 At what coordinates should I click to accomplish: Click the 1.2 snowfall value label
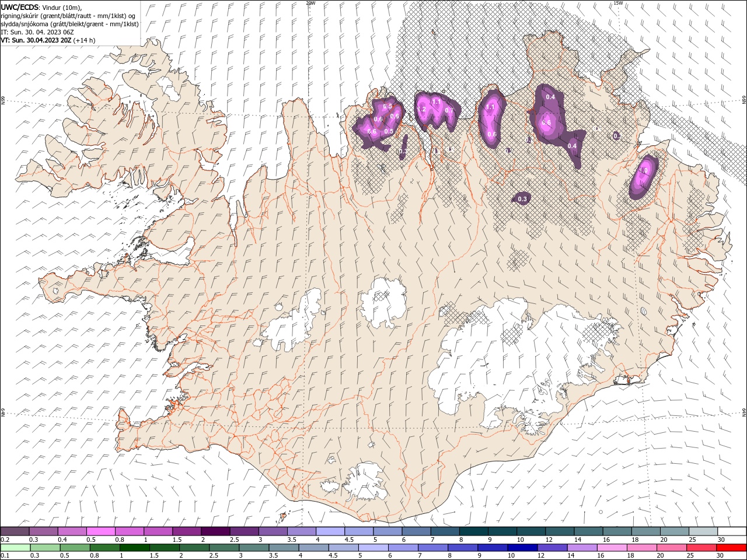(421, 110)
